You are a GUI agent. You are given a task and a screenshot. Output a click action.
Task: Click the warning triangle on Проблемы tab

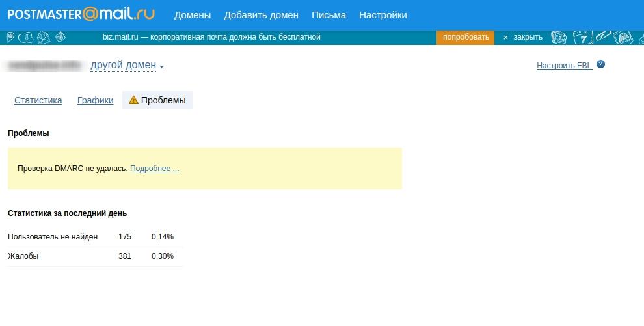pyautogui.click(x=133, y=100)
